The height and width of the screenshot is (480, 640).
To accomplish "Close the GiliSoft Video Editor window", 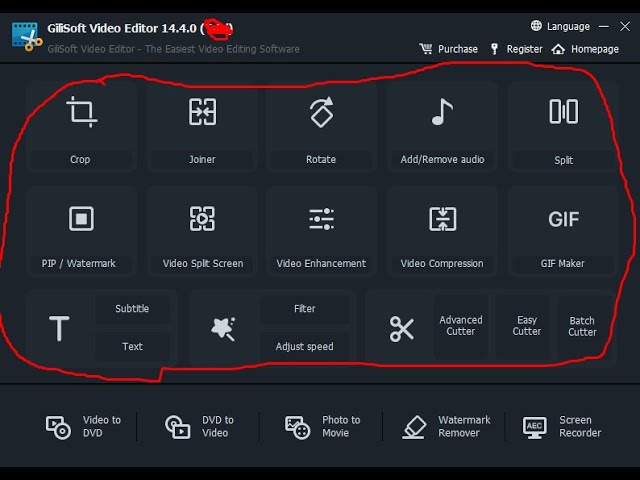I will tap(625, 27).
